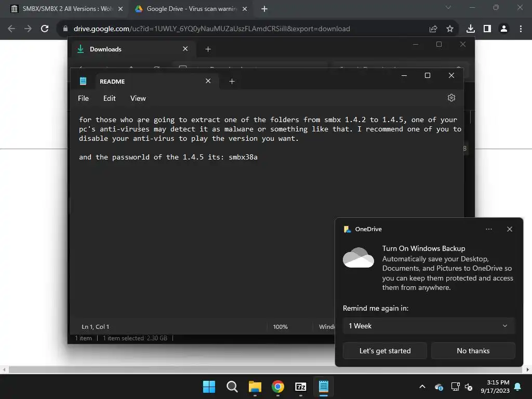Open Chrome's tab search chevron
The height and width of the screenshot is (399, 532).
click(448, 7)
